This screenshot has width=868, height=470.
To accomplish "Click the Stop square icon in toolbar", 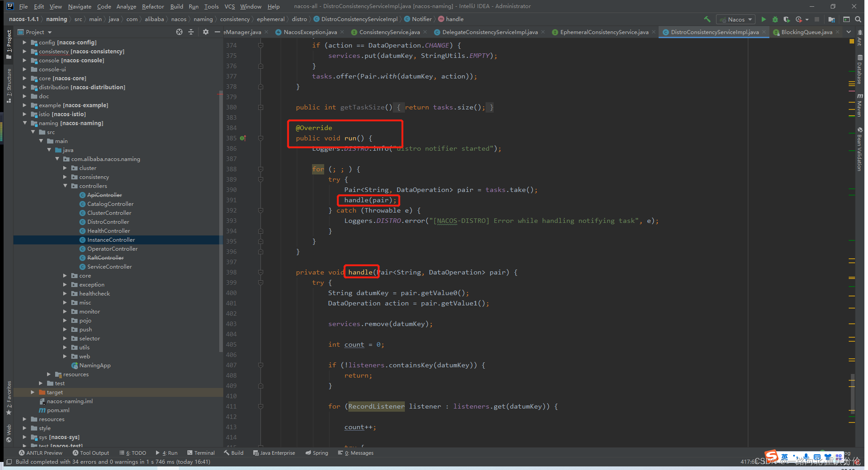I will pyautogui.click(x=817, y=19).
